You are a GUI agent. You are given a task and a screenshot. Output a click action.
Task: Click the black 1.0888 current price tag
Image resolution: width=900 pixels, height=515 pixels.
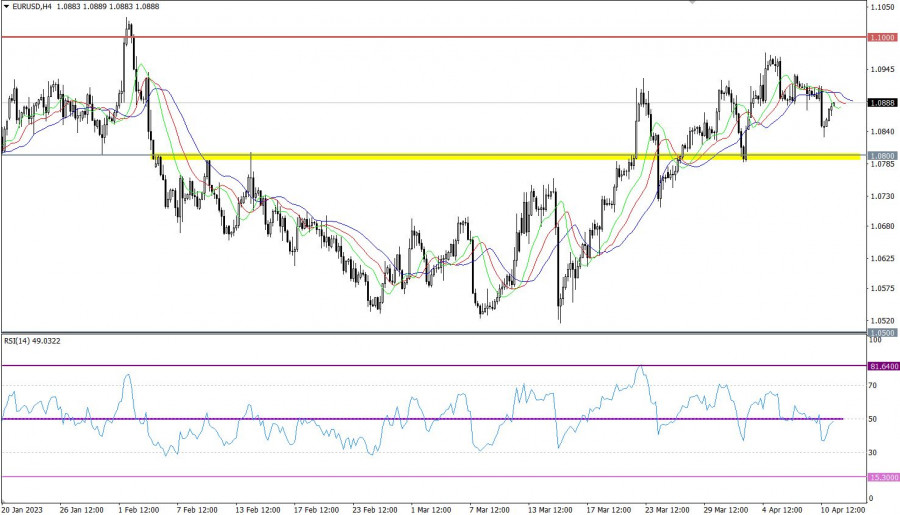pos(883,103)
